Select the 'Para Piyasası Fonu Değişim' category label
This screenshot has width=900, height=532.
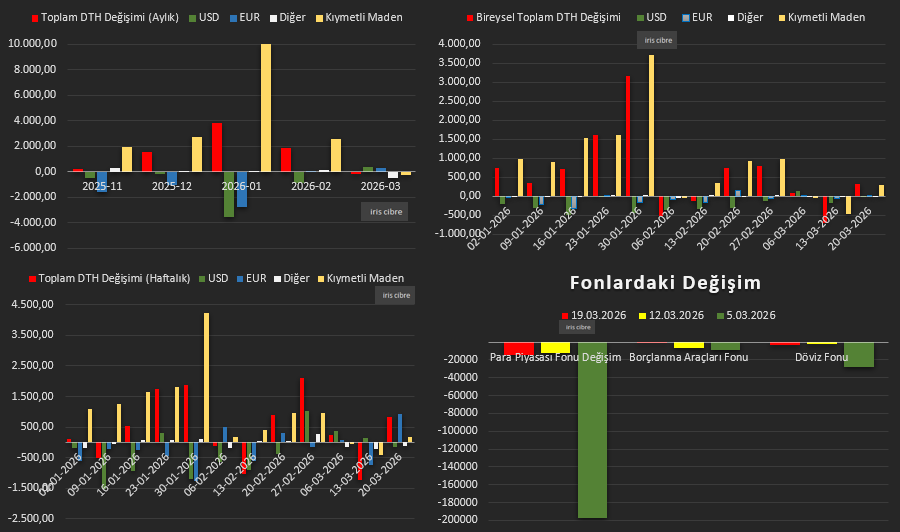click(555, 358)
